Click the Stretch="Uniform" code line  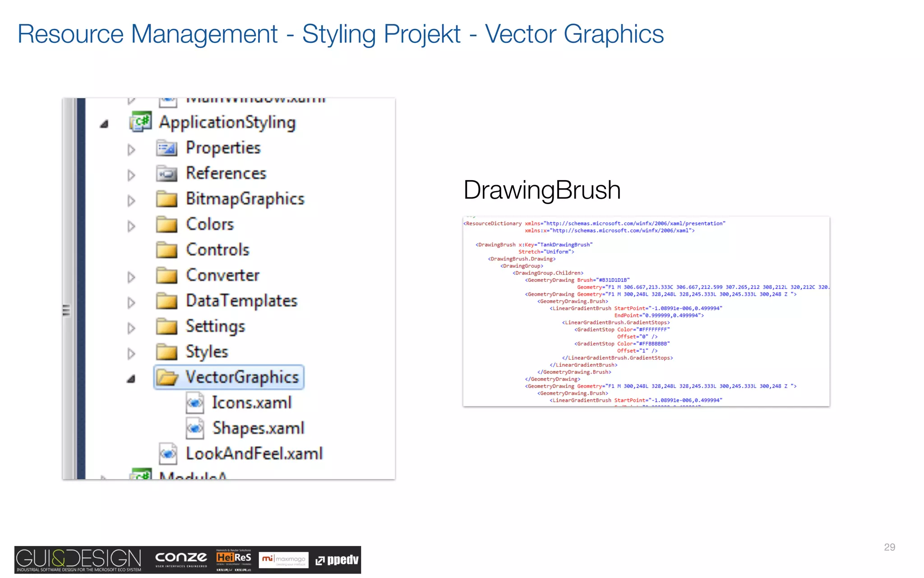pos(546,252)
